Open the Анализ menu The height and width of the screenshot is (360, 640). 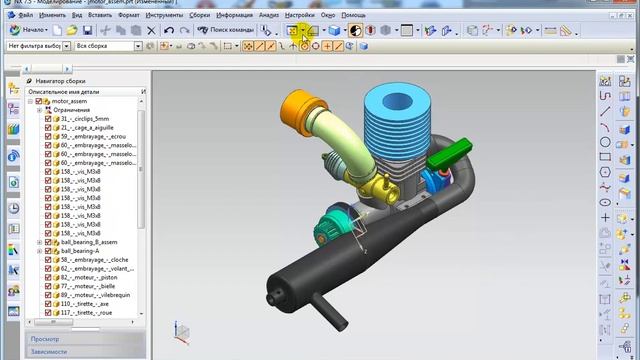(269, 15)
